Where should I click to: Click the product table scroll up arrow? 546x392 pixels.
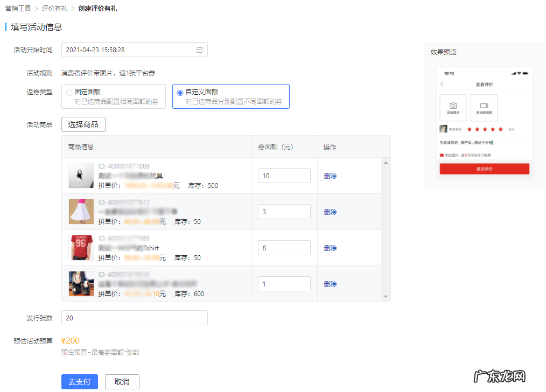pos(386,163)
